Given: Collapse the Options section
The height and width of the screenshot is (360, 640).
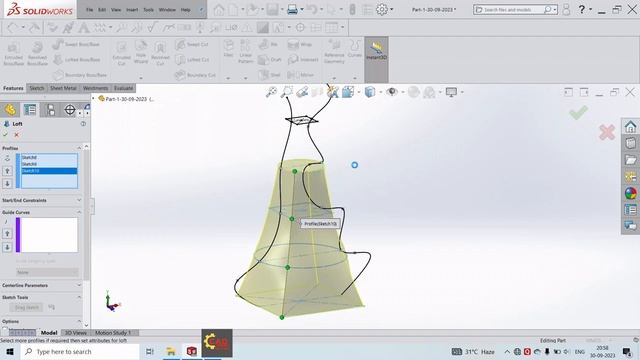Looking at the screenshot, I should (79, 321).
